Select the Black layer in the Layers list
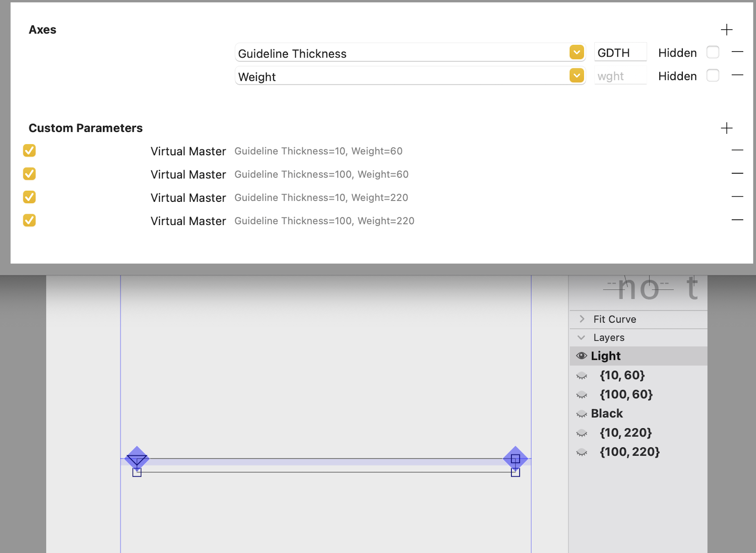756x553 pixels. [607, 413]
